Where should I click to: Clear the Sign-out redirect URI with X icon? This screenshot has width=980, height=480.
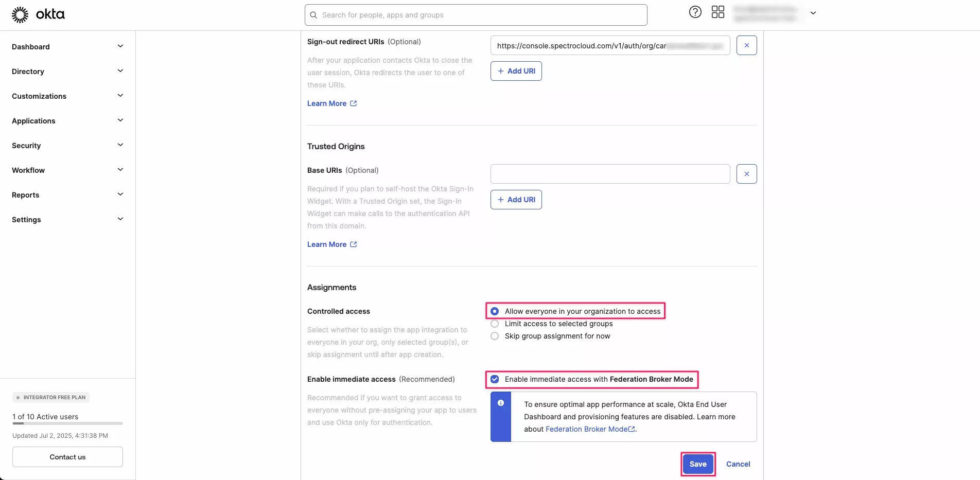tap(746, 45)
